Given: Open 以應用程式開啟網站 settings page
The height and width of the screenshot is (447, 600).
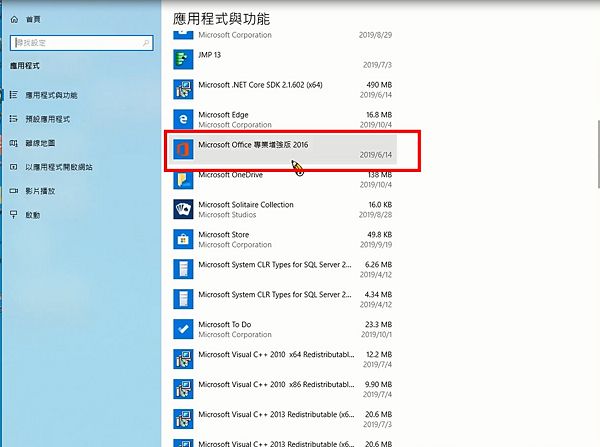Looking at the screenshot, I should [x=60, y=167].
